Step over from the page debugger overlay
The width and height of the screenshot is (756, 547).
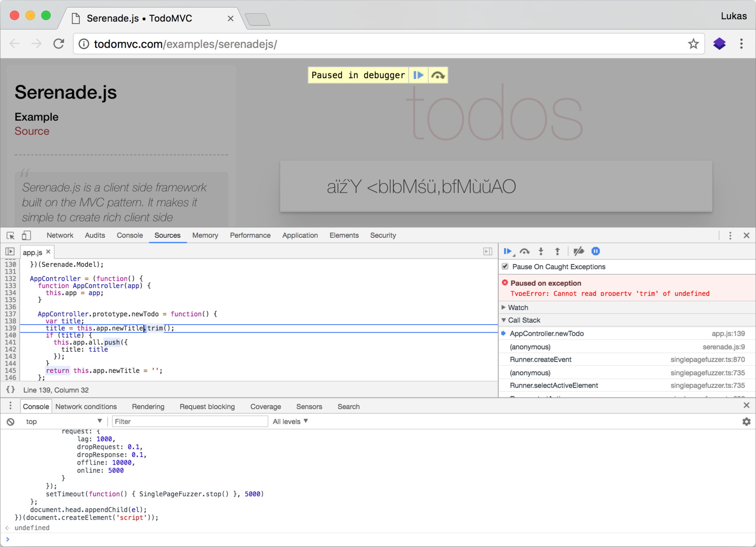(x=438, y=75)
